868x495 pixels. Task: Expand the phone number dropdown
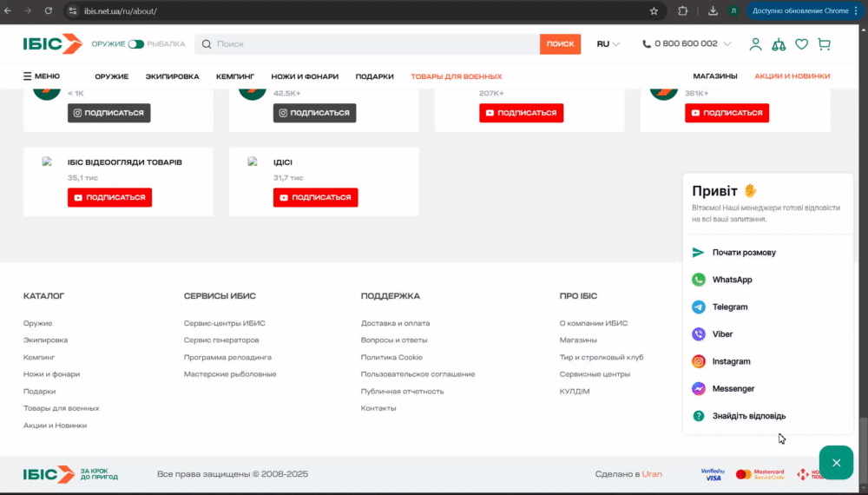pos(727,44)
